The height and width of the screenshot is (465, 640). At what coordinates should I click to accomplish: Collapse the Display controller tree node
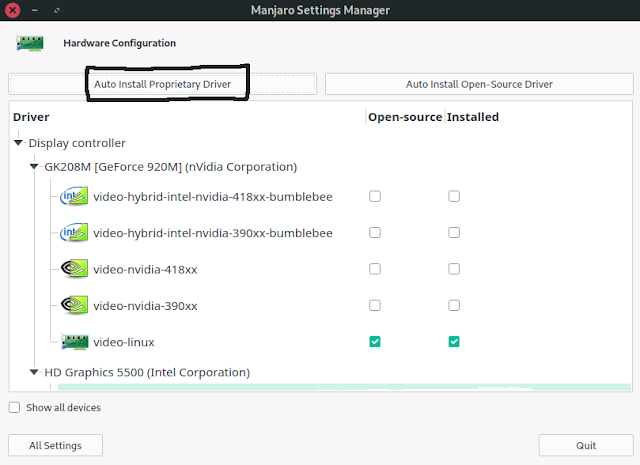(18, 143)
